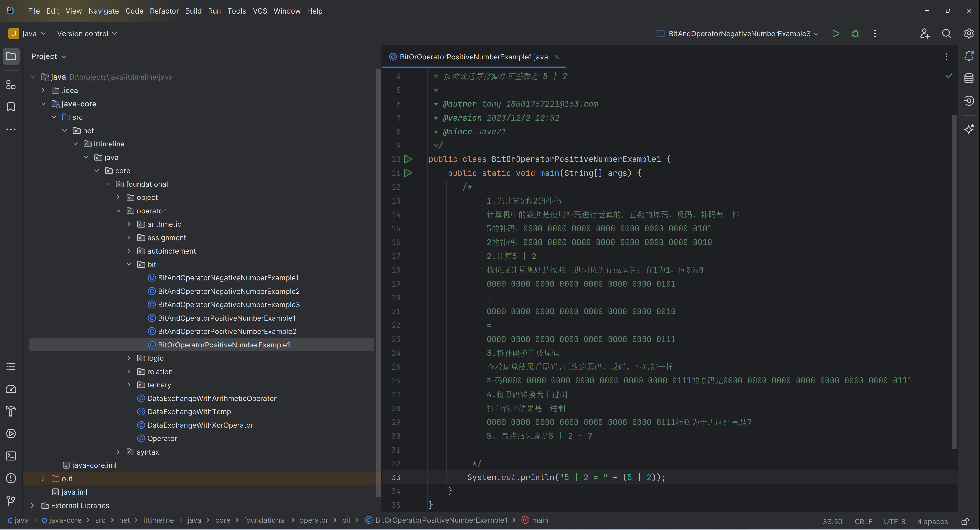Click the 33:50 caret position indicator
Viewport: 980px width, 530px height.
tap(832, 521)
